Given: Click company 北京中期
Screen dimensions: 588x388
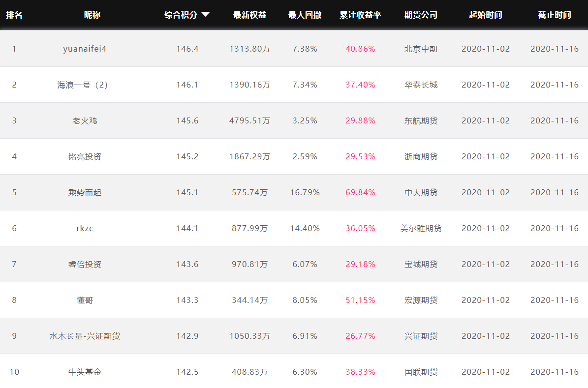Looking at the screenshot, I should pos(421,49).
